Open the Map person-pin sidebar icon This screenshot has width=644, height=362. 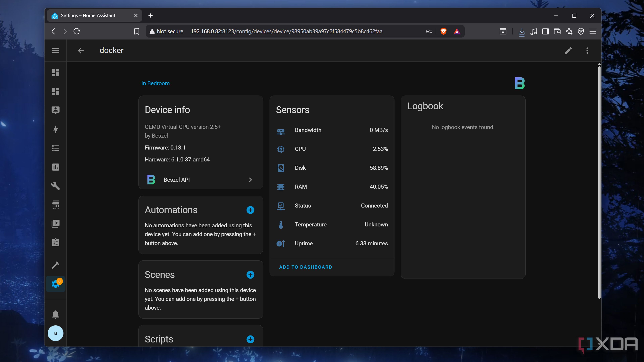click(56, 110)
